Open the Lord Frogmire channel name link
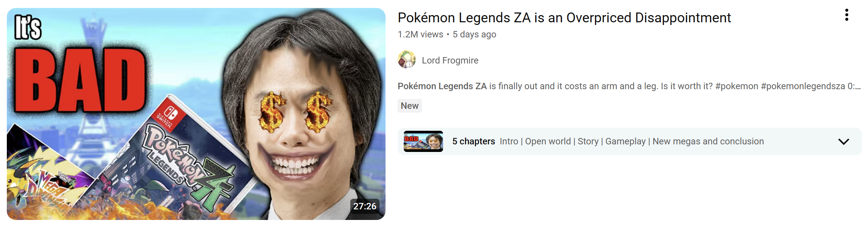Viewport: 868px width, 226px height. (x=450, y=60)
